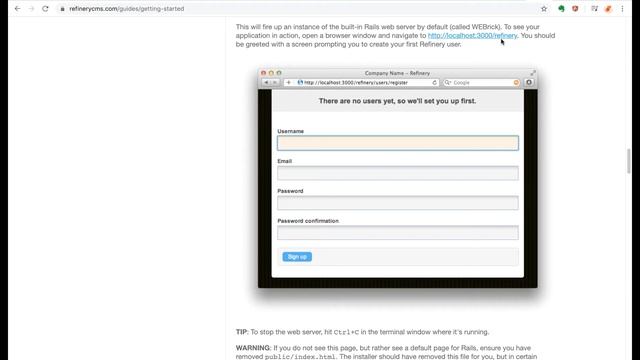Open the orange profile avatar icon

pyautogui.click(x=608, y=9)
